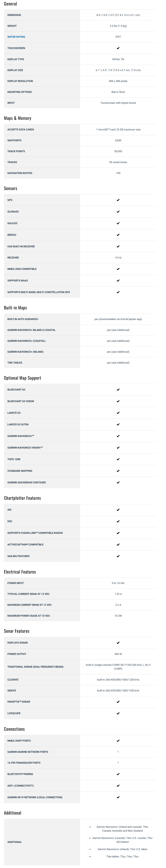Click the Maps & Memory section heading
Screen dimensions: 166x868
(17, 118)
